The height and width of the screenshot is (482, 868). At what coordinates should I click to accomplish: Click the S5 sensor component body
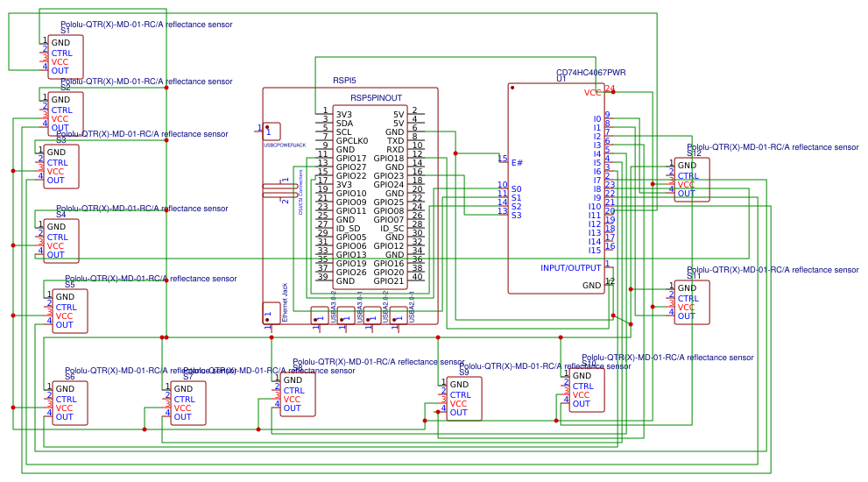tap(69, 311)
